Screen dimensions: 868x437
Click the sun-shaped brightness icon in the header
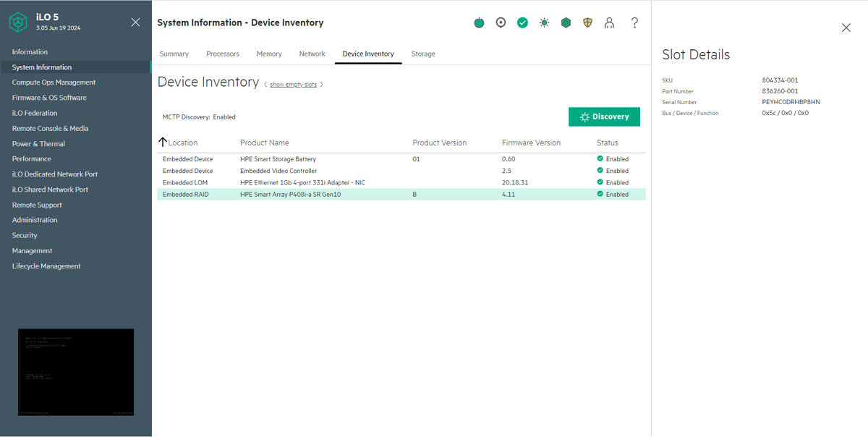[544, 23]
